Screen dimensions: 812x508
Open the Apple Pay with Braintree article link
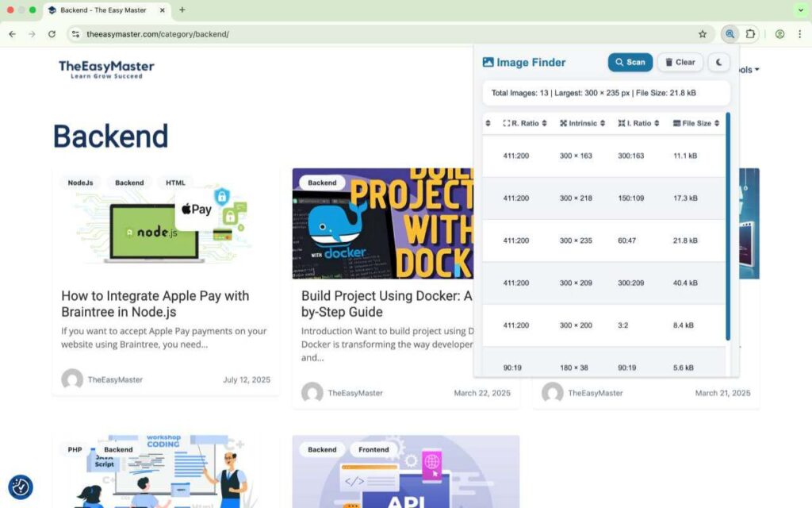(x=155, y=303)
